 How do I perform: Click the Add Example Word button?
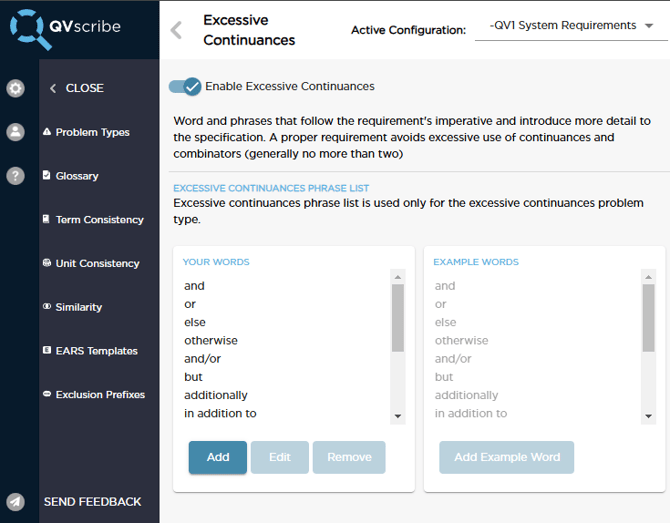coord(507,457)
